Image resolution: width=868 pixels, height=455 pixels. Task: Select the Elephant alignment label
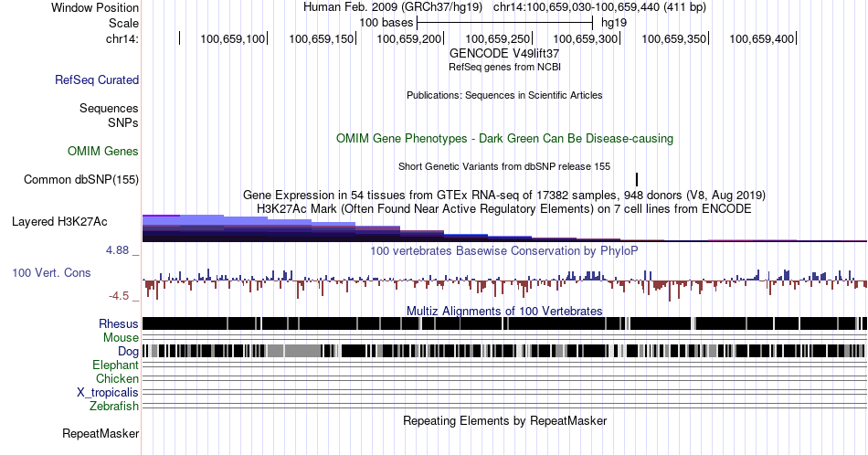pos(115,365)
